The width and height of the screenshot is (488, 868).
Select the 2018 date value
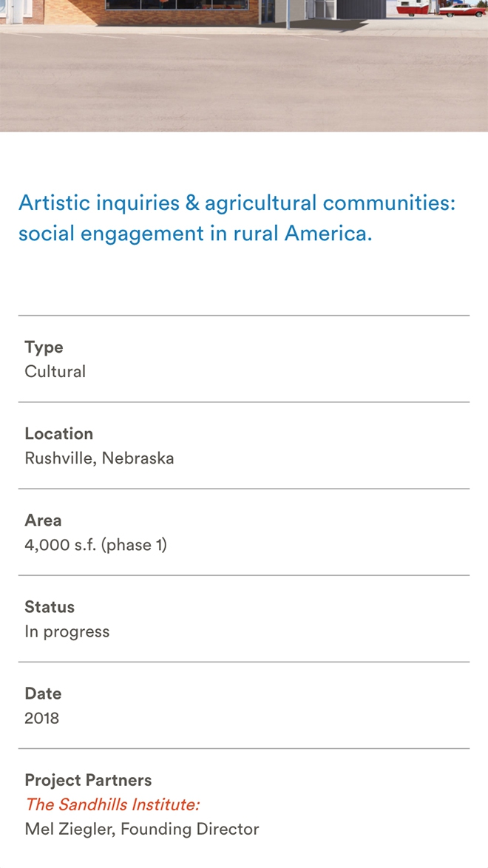(x=41, y=718)
